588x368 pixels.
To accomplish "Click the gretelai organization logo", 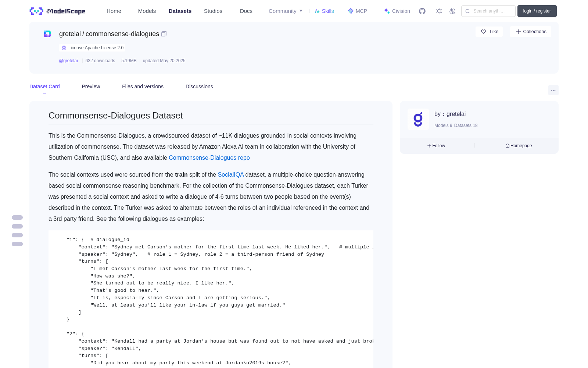I will (418, 119).
